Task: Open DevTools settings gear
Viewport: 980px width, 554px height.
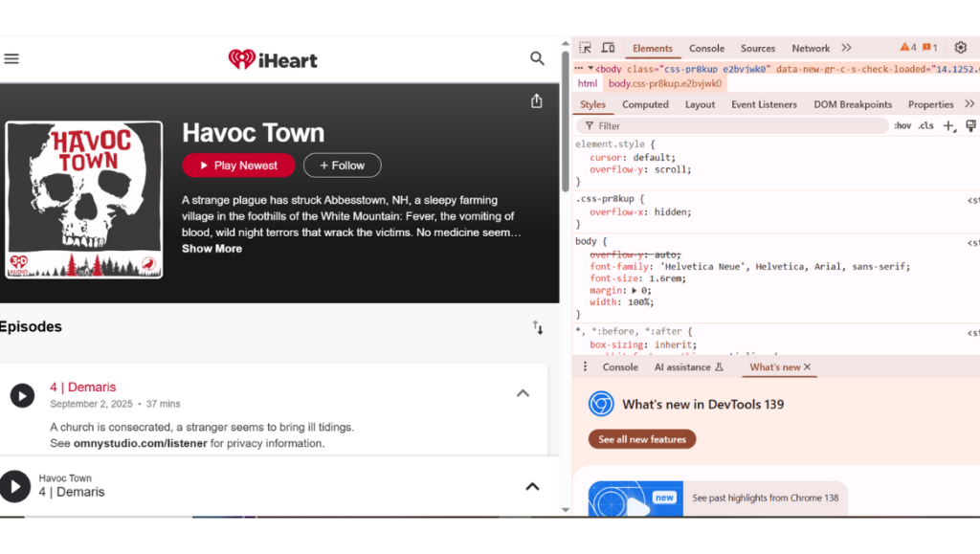Action: [961, 48]
